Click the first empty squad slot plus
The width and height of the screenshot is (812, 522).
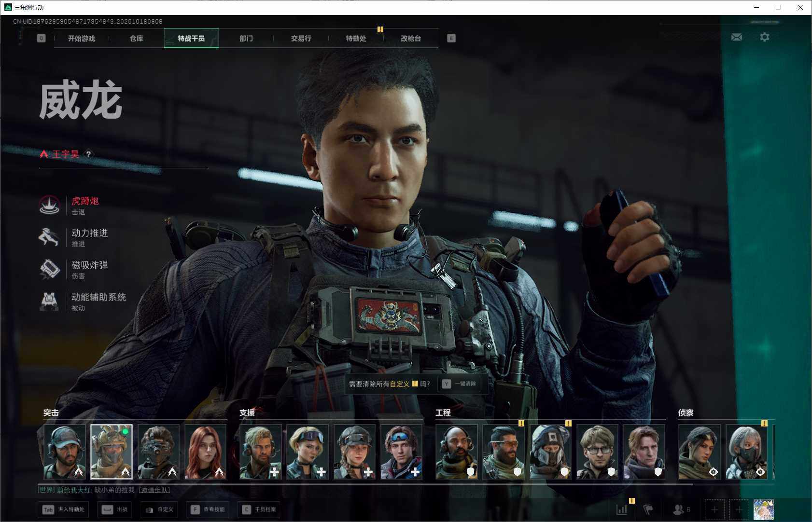tap(714, 509)
